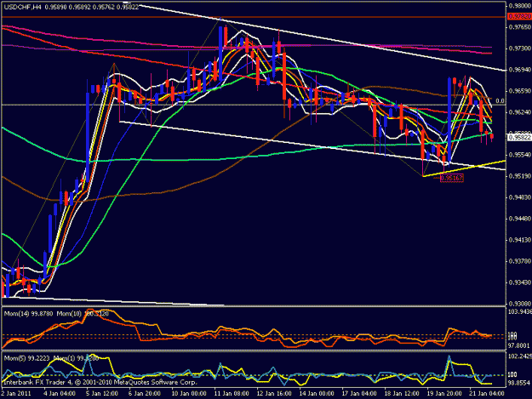Click the 2 Jan 2011 date label
The image size is (532, 399).
point(15,394)
